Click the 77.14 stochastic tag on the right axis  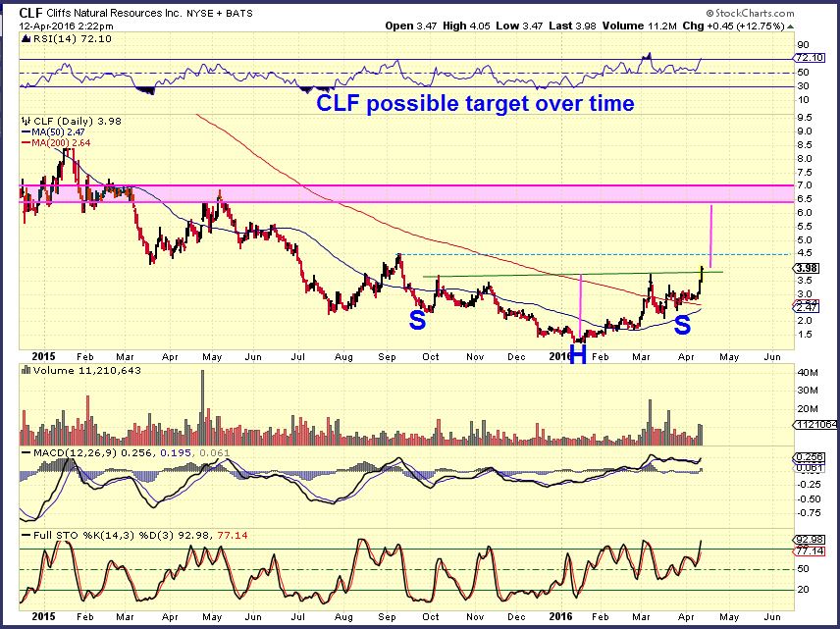809,550
